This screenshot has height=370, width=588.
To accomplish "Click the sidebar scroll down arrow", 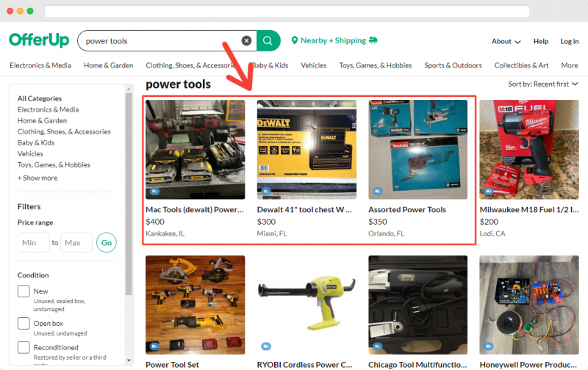I will (x=129, y=360).
